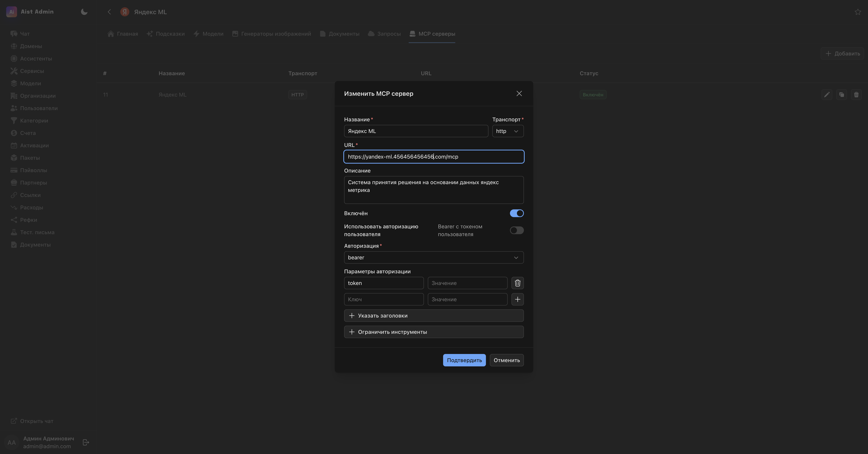This screenshot has height=454, width=868.
Task: Click the token key input field
Action: click(384, 283)
